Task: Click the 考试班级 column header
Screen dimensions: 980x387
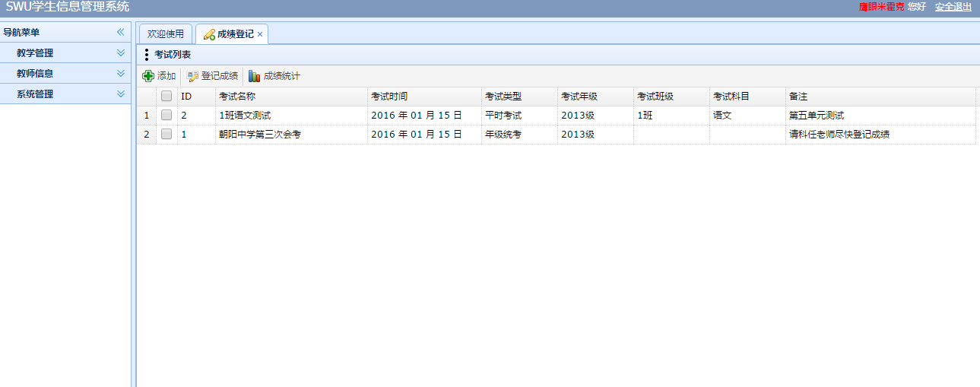Action: point(671,97)
